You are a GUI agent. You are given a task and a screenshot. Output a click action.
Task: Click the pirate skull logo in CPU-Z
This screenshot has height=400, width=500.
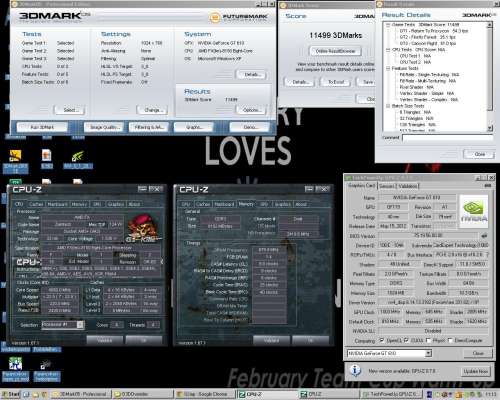point(143,228)
